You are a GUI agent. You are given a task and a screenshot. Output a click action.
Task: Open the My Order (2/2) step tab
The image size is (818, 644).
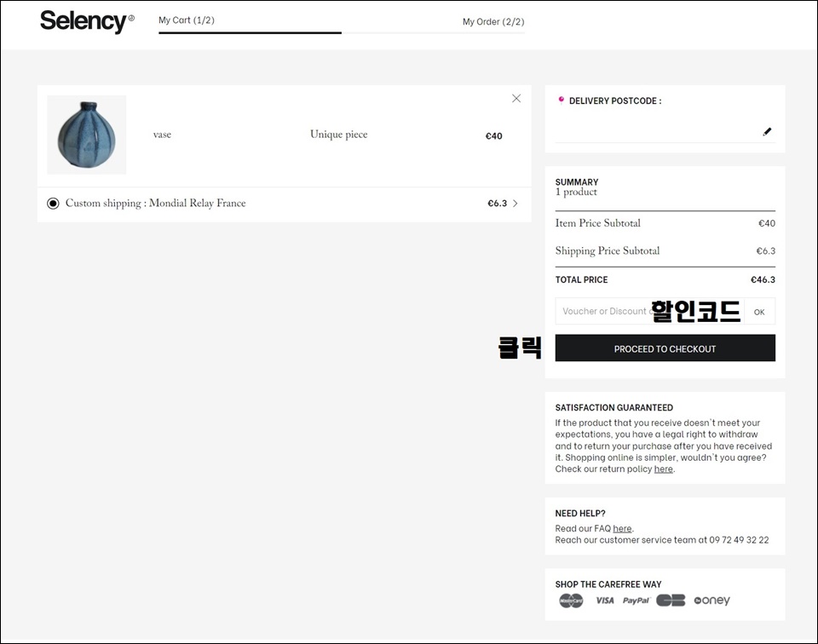click(493, 22)
